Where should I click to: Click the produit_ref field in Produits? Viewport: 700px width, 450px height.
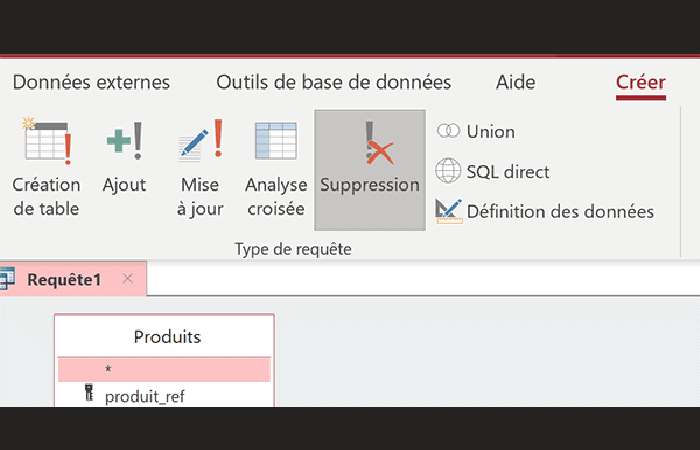coord(145,396)
